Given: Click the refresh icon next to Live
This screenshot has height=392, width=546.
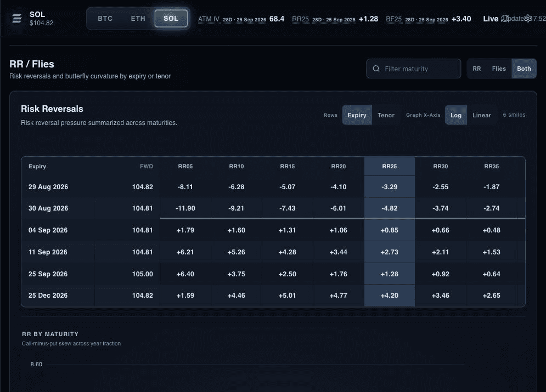Looking at the screenshot, I should tap(504, 19).
